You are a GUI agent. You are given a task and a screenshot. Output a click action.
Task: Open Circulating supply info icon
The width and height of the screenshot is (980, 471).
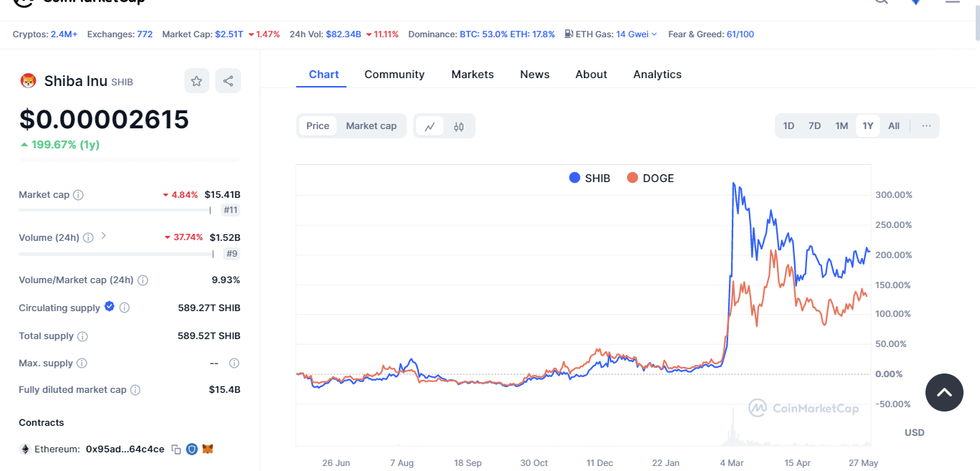point(124,308)
